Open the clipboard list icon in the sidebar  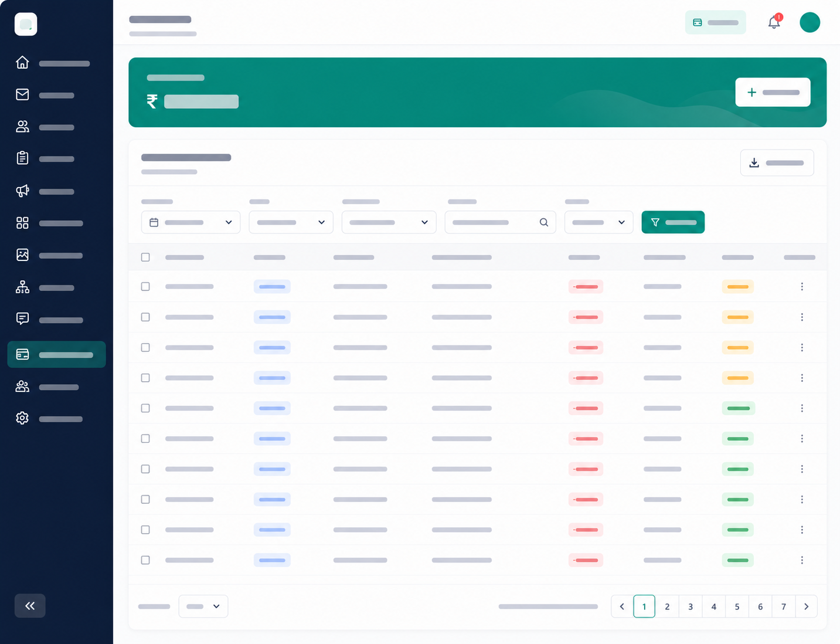tap(22, 158)
